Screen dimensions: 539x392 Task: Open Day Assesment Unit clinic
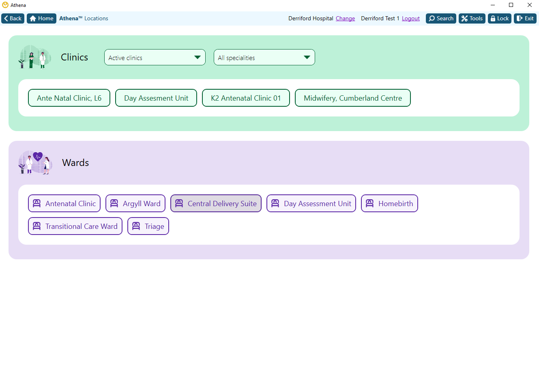coord(156,98)
